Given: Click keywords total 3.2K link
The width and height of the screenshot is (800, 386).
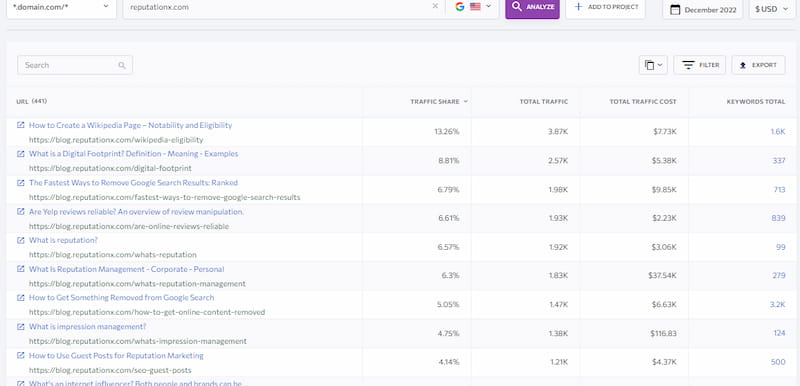Looking at the screenshot, I should point(778,304).
